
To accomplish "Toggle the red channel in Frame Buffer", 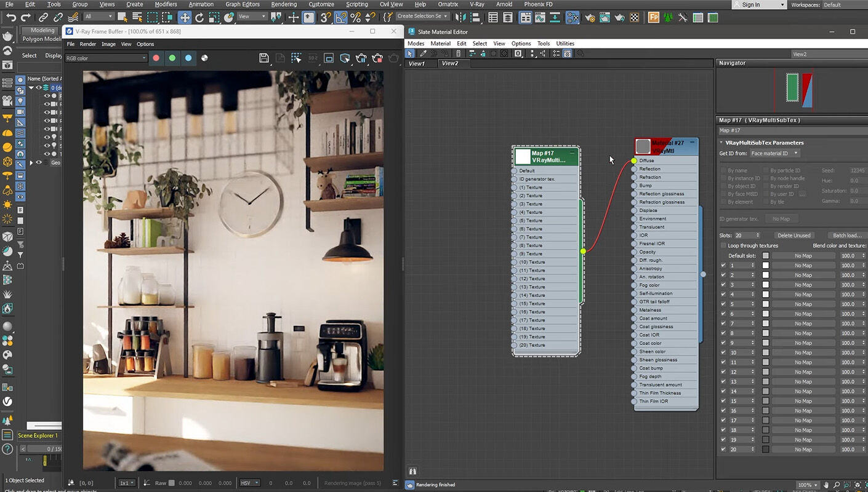I will coord(156,58).
